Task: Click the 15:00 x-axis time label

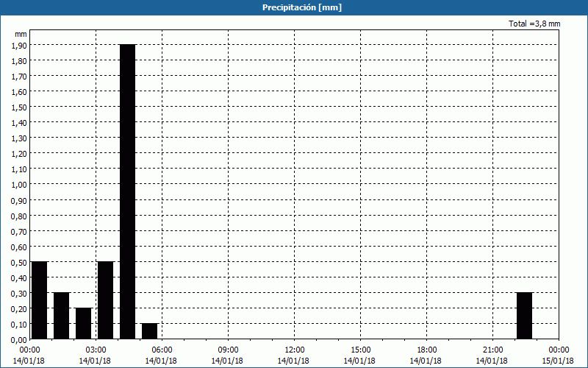Action: [360, 350]
